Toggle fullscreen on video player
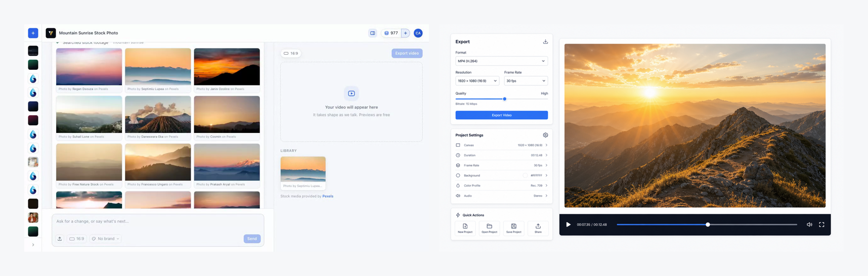The height and width of the screenshot is (276, 868). coord(821,224)
